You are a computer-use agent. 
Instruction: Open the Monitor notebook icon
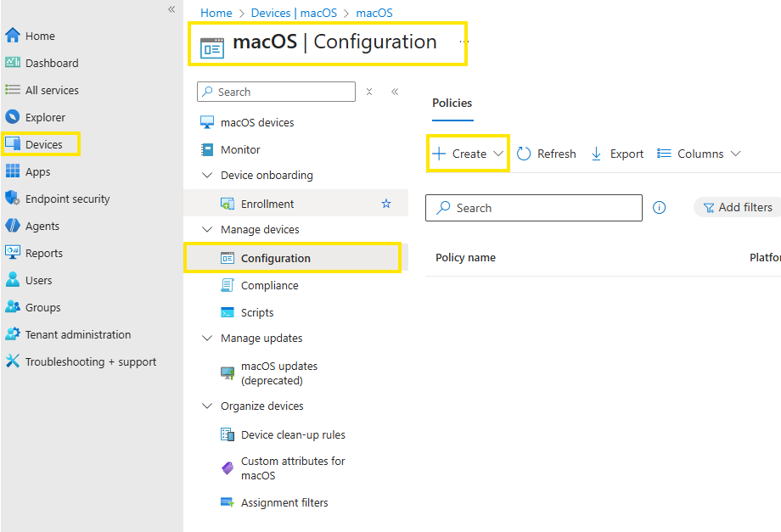pos(207,149)
